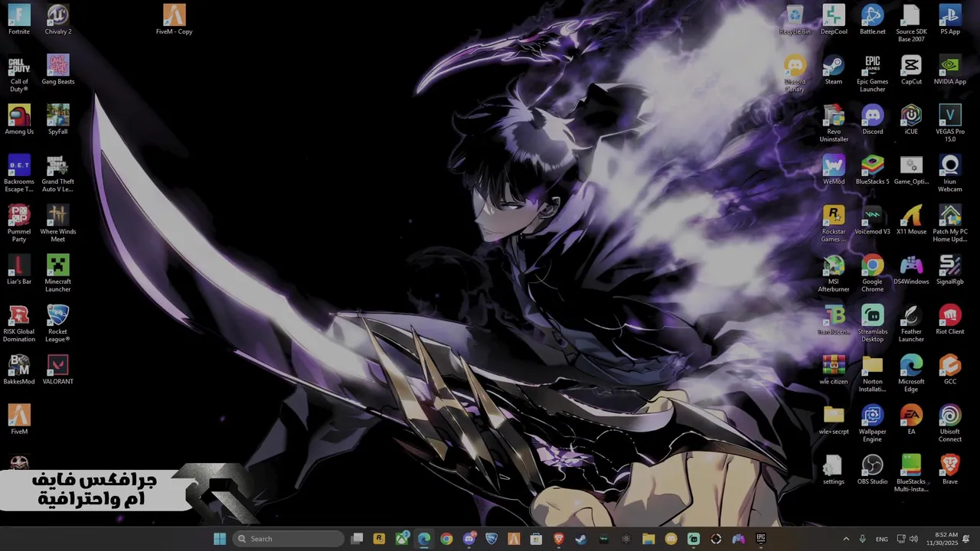Click the BlueStacks 5 desktop icon
Image resolution: width=980 pixels, height=551 pixels.
873,170
